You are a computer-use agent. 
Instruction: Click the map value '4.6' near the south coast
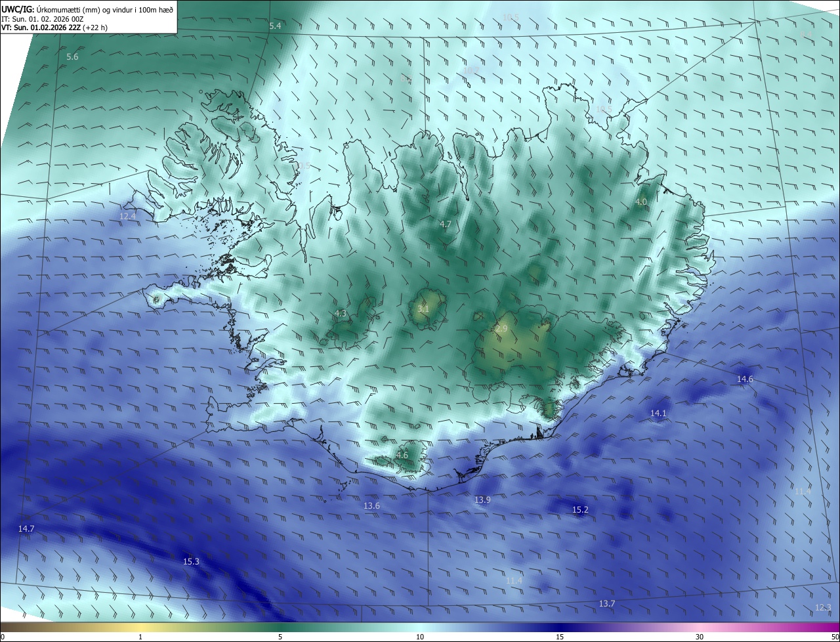click(x=402, y=456)
